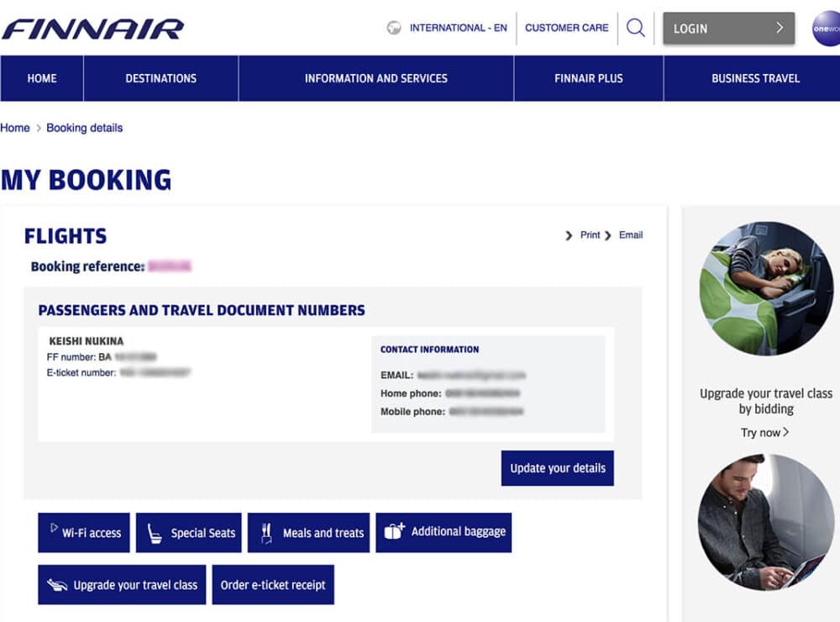Screen dimensions: 840x622
Task: Choose Meals and treats button
Action: (308, 532)
